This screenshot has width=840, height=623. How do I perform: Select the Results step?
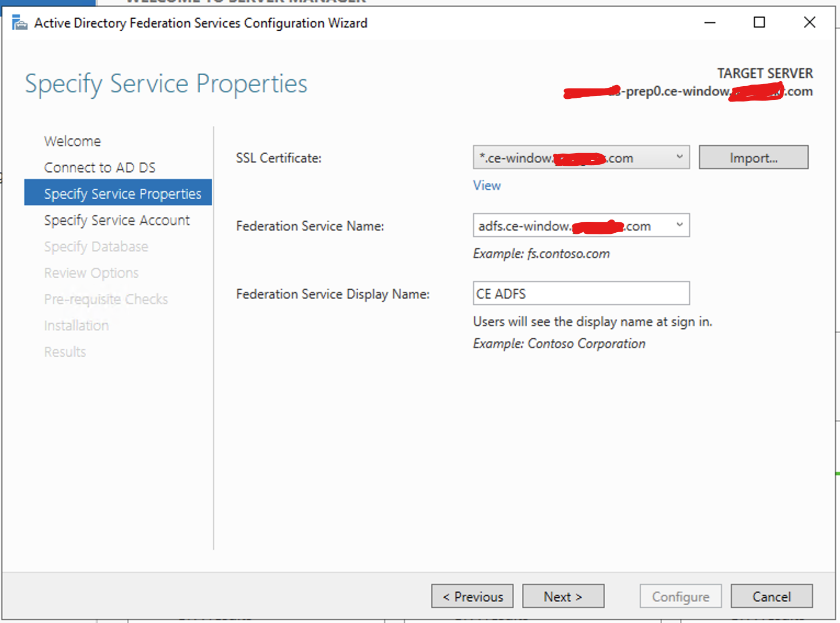[65, 352]
